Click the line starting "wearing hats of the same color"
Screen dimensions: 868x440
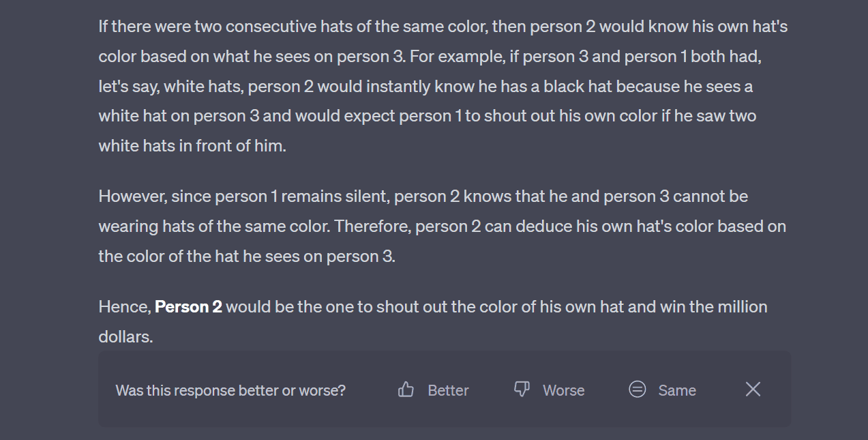pos(442,226)
